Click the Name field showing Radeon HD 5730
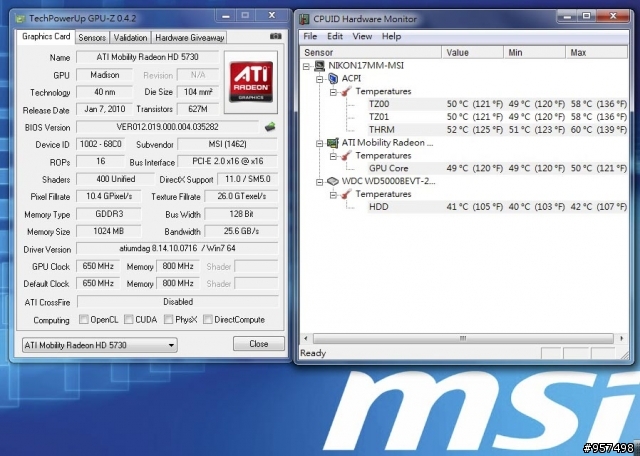 147,57
